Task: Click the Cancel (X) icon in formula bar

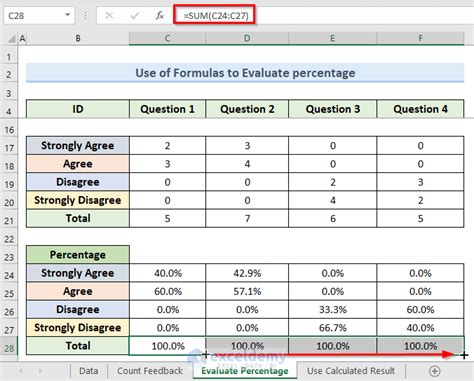Action: click(109, 15)
